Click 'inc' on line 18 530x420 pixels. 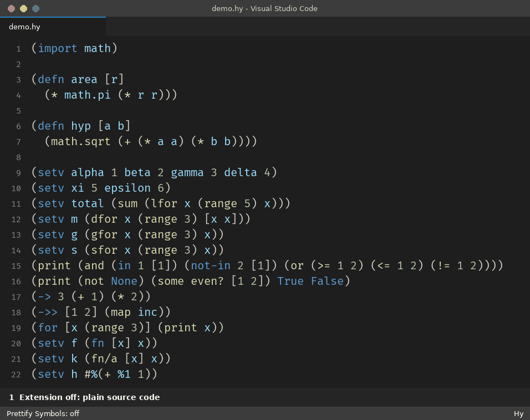(x=147, y=313)
